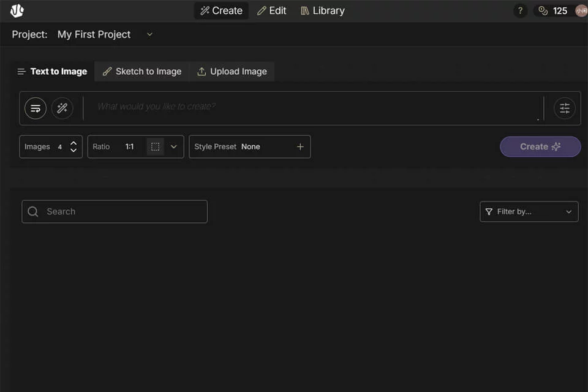Click the magic wand prompt enhance icon
Image resolution: width=588 pixels, height=392 pixels.
[x=62, y=108]
